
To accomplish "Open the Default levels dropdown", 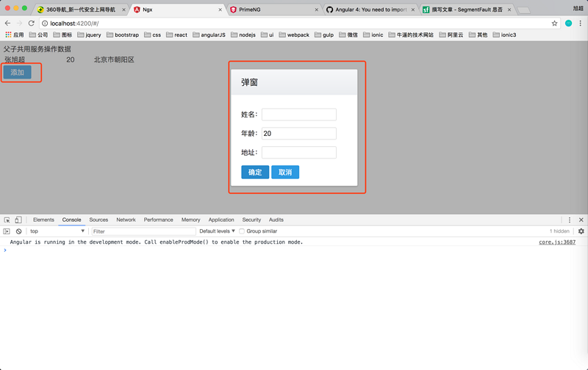I will [x=217, y=231].
